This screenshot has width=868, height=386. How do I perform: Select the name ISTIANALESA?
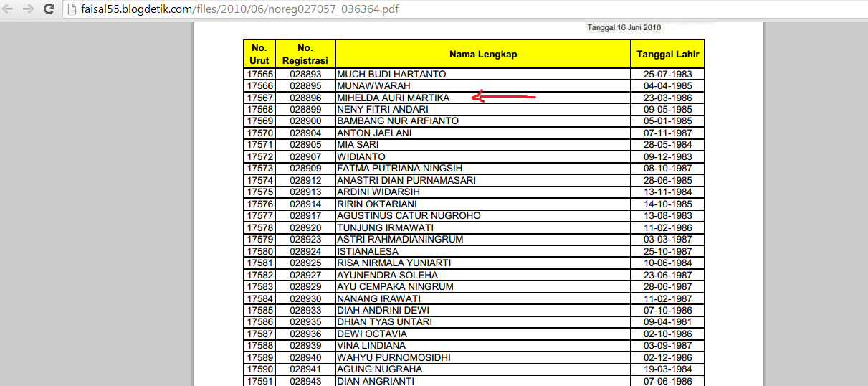click(368, 251)
